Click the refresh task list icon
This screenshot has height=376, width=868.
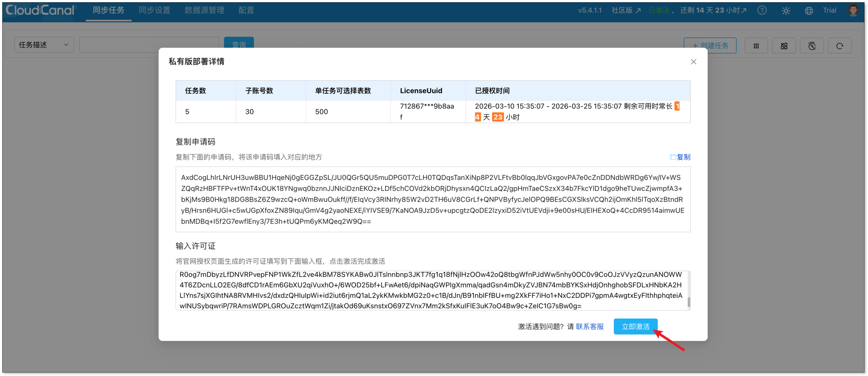(x=840, y=46)
